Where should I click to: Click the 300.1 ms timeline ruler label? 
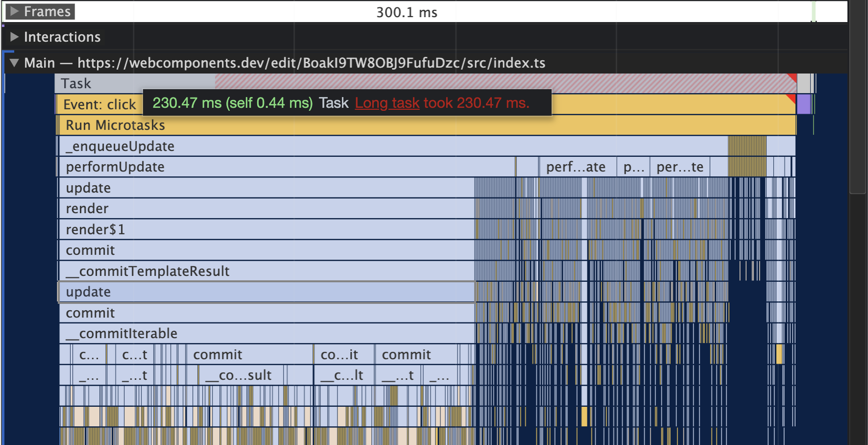(x=407, y=13)
